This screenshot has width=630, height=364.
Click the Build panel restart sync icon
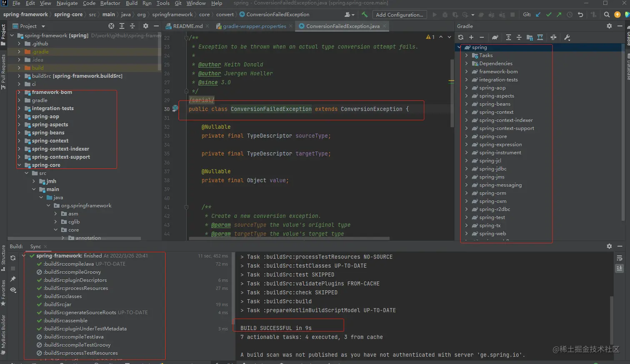tap(13, 258)
